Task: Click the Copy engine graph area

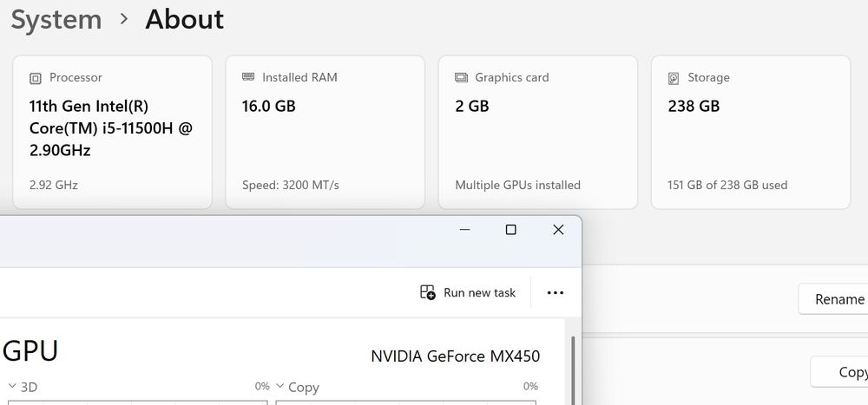Action: (x=405, y=402)
